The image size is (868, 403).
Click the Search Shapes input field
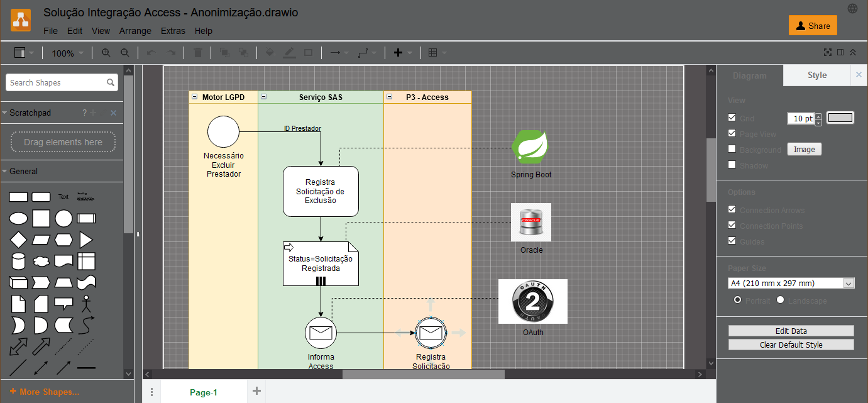57,82
